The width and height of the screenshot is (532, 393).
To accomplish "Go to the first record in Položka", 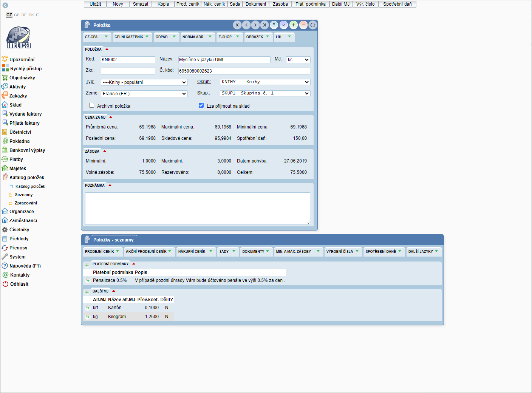I will click(237, 25).
